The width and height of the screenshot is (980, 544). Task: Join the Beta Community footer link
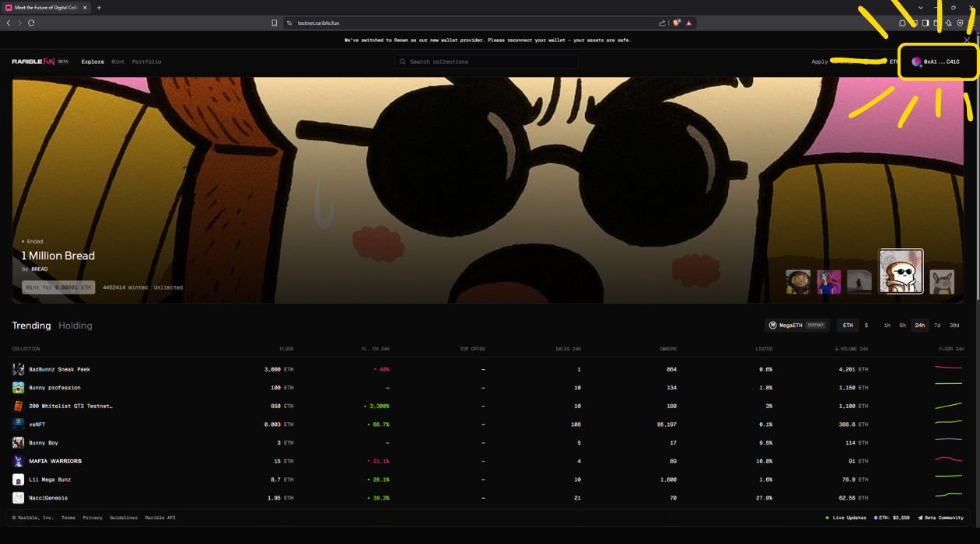point(940,518)
